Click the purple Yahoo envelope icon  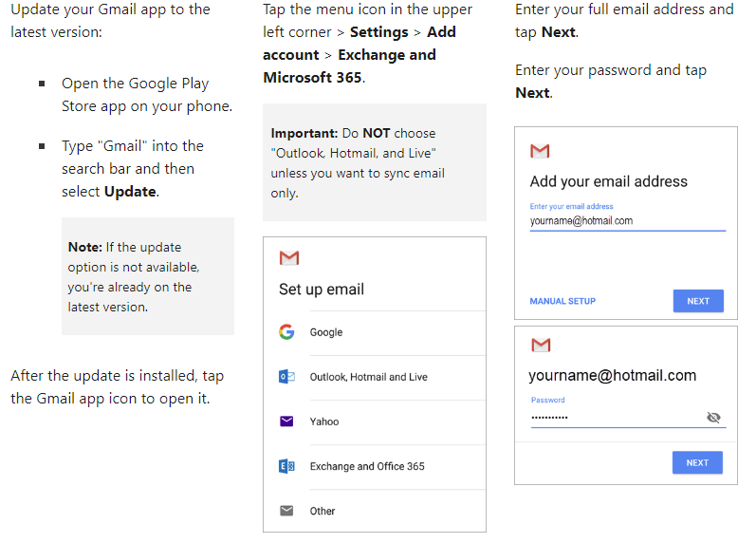(286, 421)
